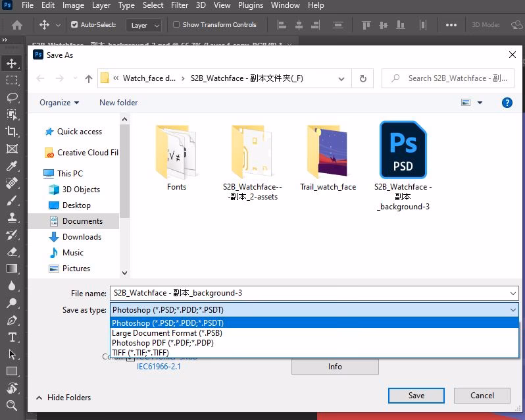Choose TIFF format from the file type list

140,352
